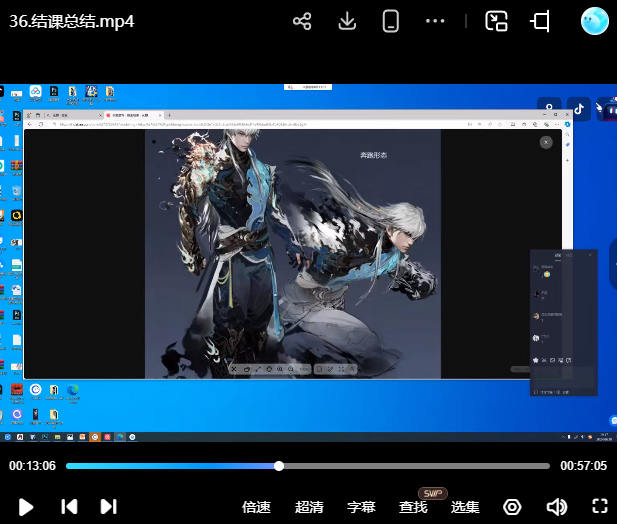Click the ring-shaped settings icon in player bar
This screenshot has height=524, width=617.
coord(512,507)
